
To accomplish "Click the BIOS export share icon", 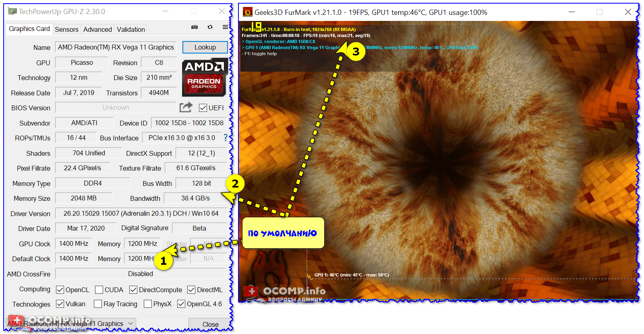I will (x=186, y=107).
